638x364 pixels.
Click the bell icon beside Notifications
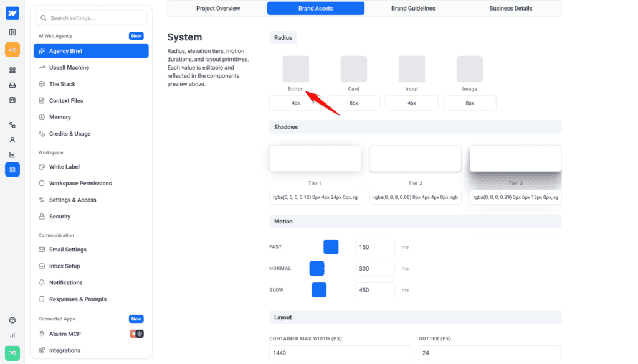[42, 282]
